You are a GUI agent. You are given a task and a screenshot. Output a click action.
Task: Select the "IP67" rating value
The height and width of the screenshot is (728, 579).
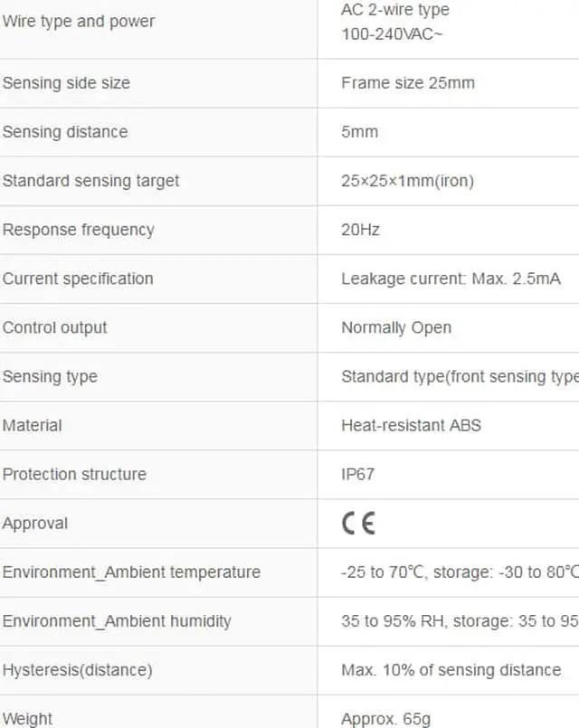[x=357, y=474]
